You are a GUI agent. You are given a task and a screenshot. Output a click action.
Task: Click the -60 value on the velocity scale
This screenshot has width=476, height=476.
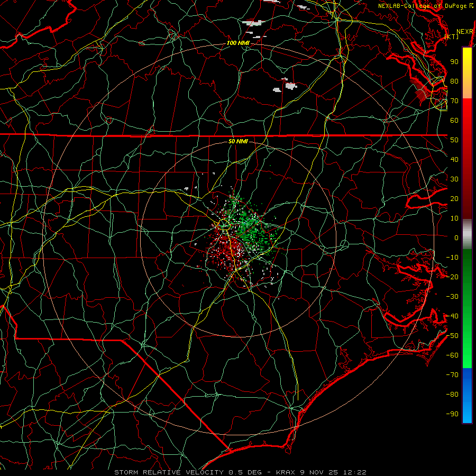coord(452,355)
